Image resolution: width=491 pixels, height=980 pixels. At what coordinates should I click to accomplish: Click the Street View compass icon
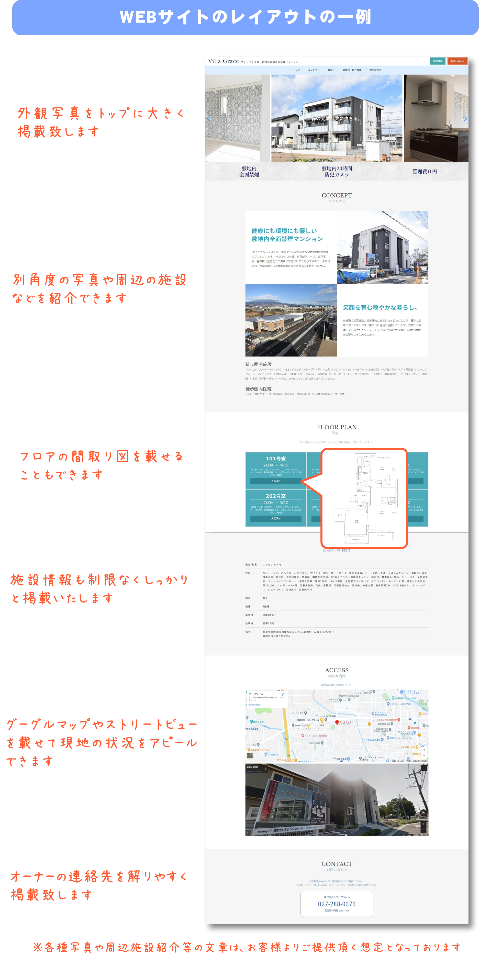click(423, 812)
